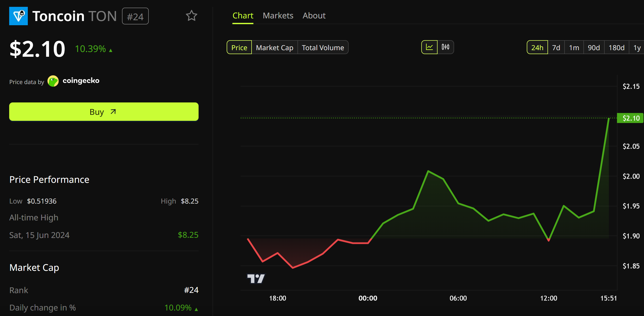
Task: Open the Markets tab
Action: point(278,16)
